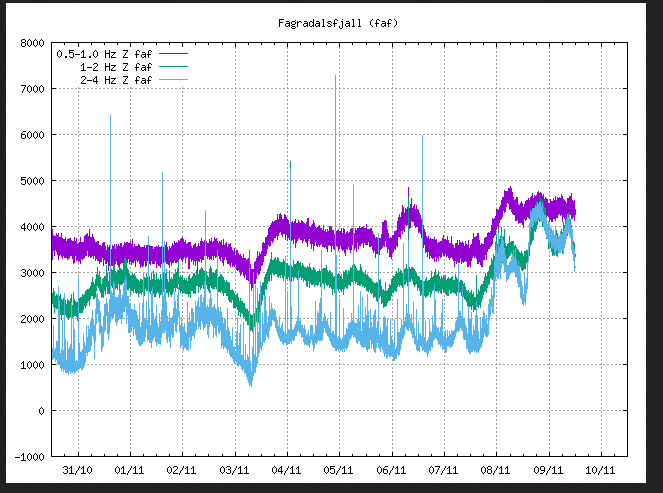Click y-axis label "2000"
This screenshot has width=663, height=493.
click(32, 319)
